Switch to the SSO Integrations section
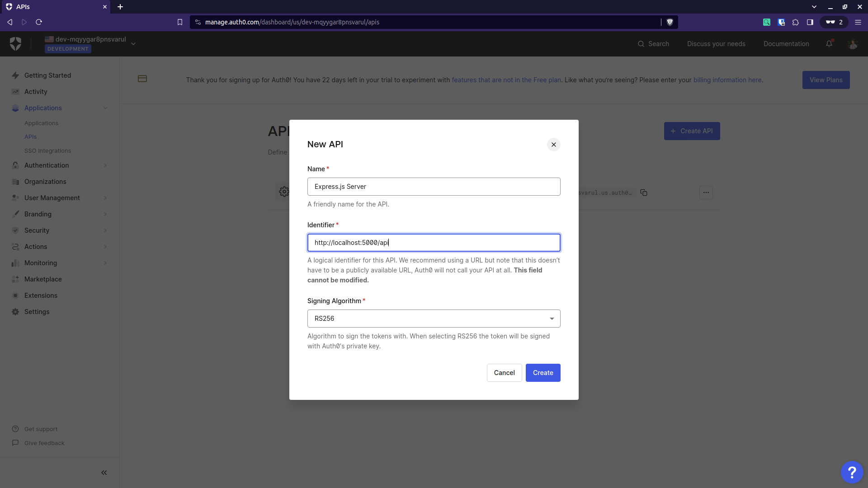The width and height of the screenshot is (868, 488). coord(48,150)
